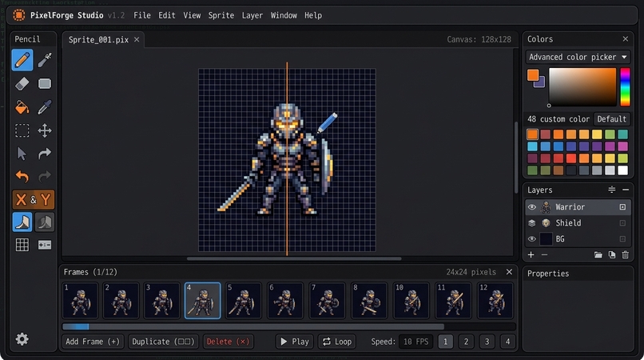Select speed preset 1
Screen dimensions: 644x360
click(445, 342)
